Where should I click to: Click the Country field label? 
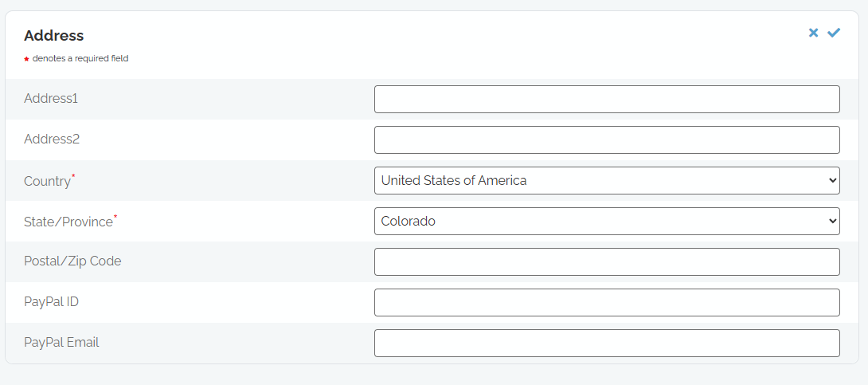click(x=47, y=181)
